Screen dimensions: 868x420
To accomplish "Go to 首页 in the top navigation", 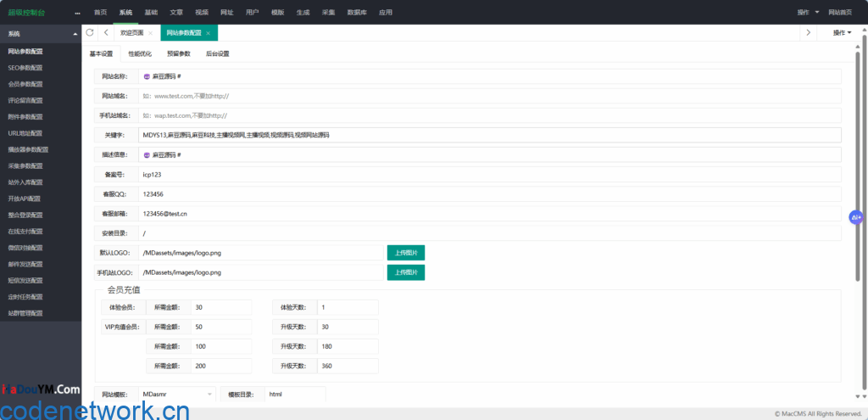I will click(x=100, y=12).
